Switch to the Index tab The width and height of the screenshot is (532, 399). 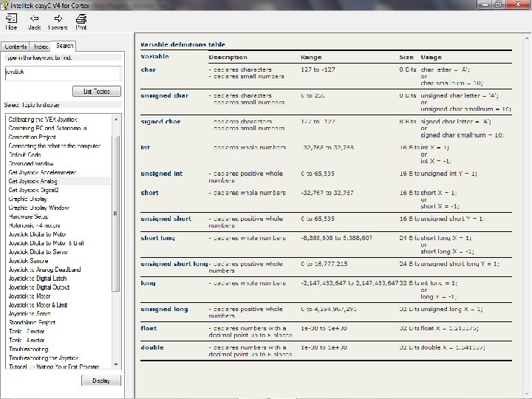[41, 47]
